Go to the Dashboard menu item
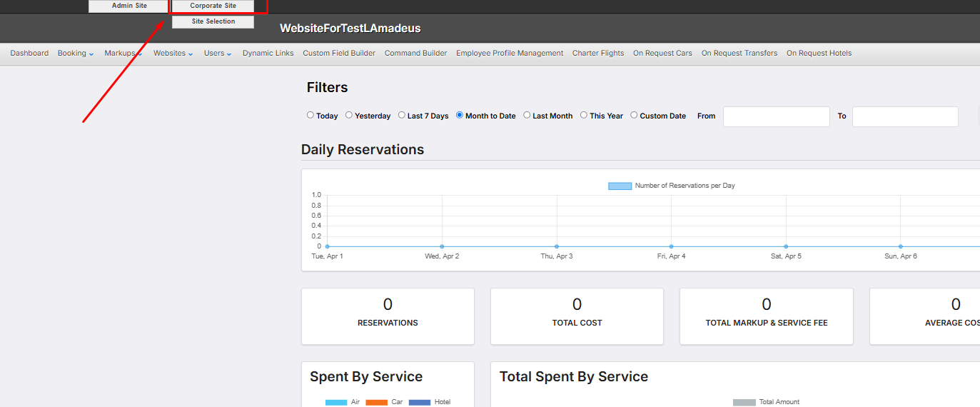The image size is (980, 407). [x=29, y=53]
